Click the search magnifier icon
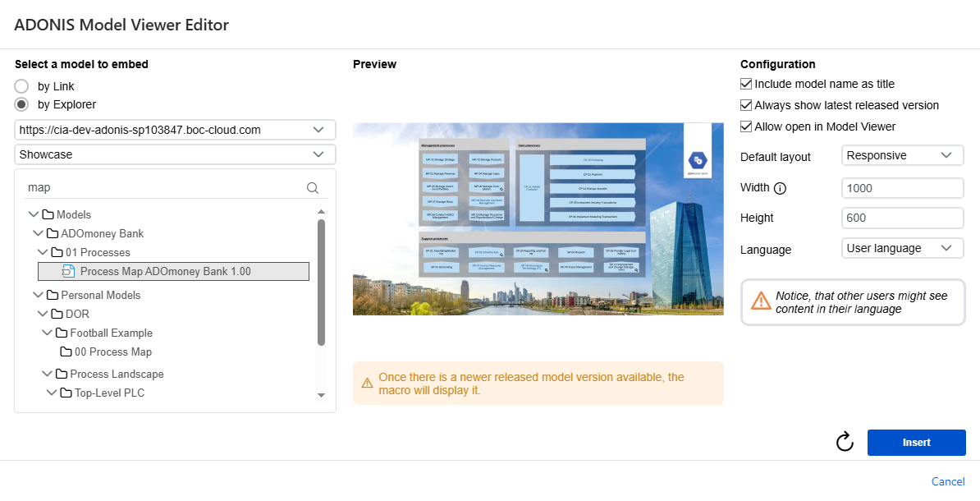Image resolution: width=980 pixels, height=501 pixels. pyautogui.click(x=313, y=187)
